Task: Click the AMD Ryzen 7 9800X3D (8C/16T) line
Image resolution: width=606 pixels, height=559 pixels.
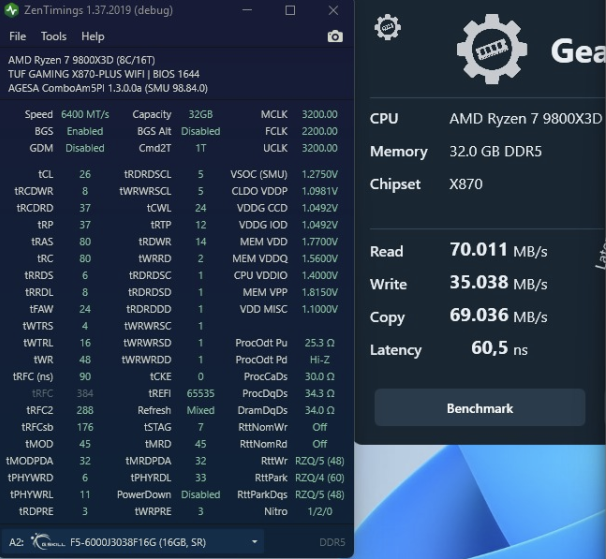Action: pyautogui.click(x=82, y=60)
